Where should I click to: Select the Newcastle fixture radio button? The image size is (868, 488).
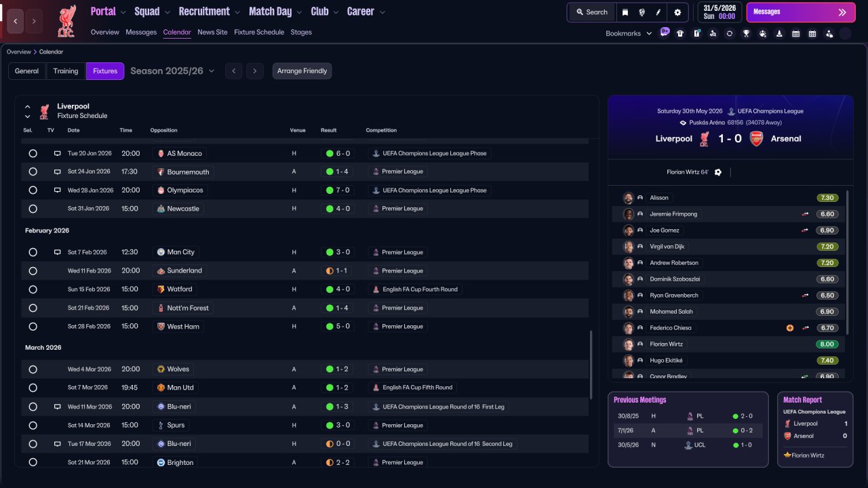33,209
